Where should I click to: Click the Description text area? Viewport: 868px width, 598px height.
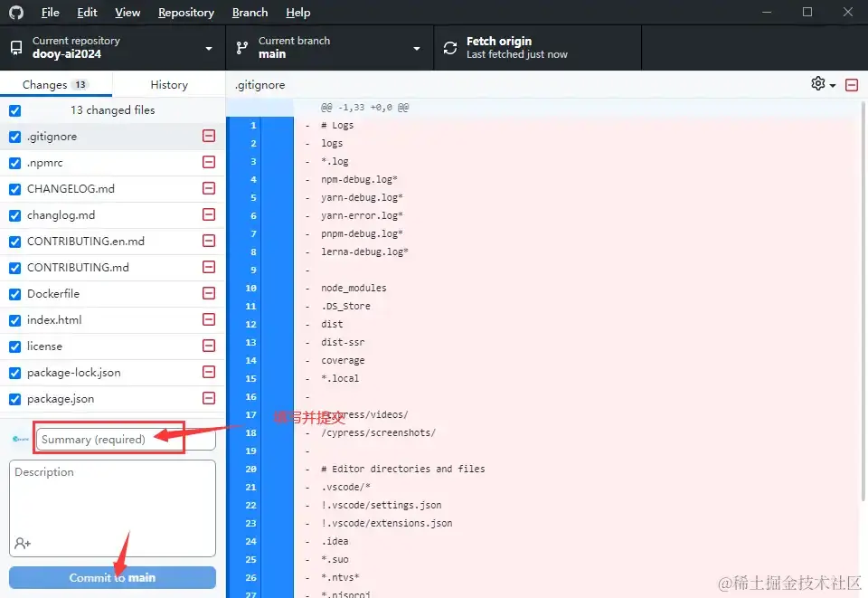click(x=112, y=508)
